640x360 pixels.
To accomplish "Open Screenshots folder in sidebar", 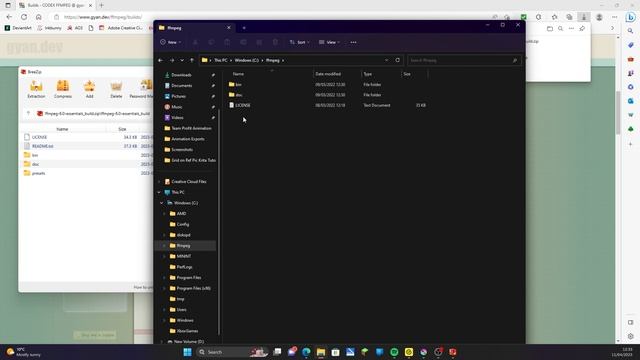I will click(x=182, y=149).
